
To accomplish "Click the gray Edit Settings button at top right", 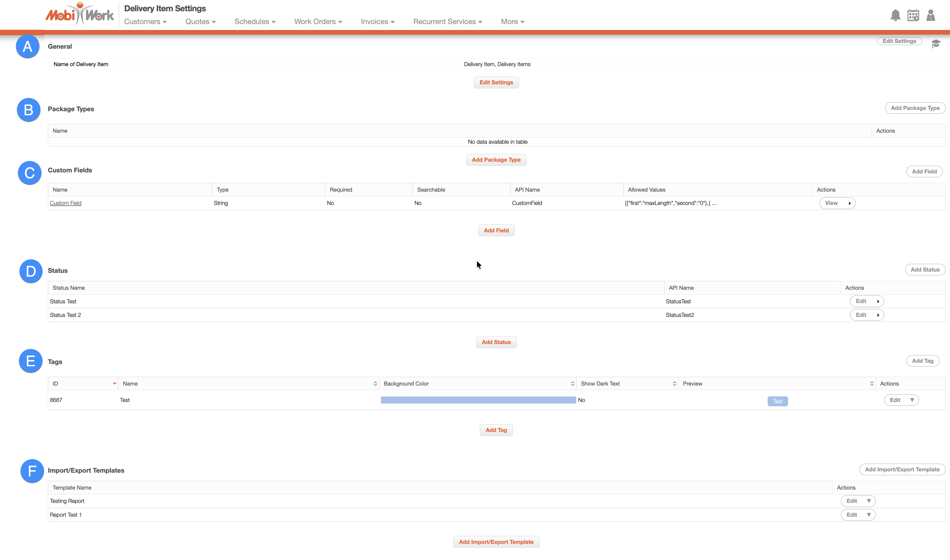I will pyautogui.click(x=899, y=41).
